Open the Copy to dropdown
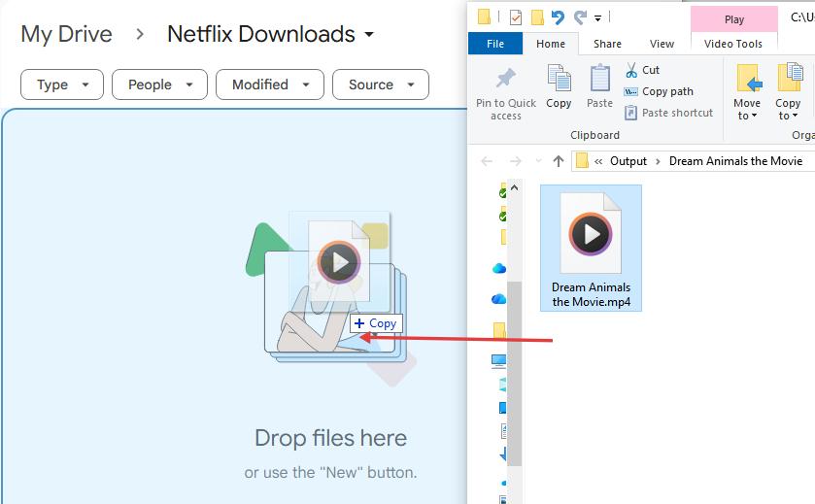This screenshot has width=815, height=504. pyautogui.click(x=788, y=92)
